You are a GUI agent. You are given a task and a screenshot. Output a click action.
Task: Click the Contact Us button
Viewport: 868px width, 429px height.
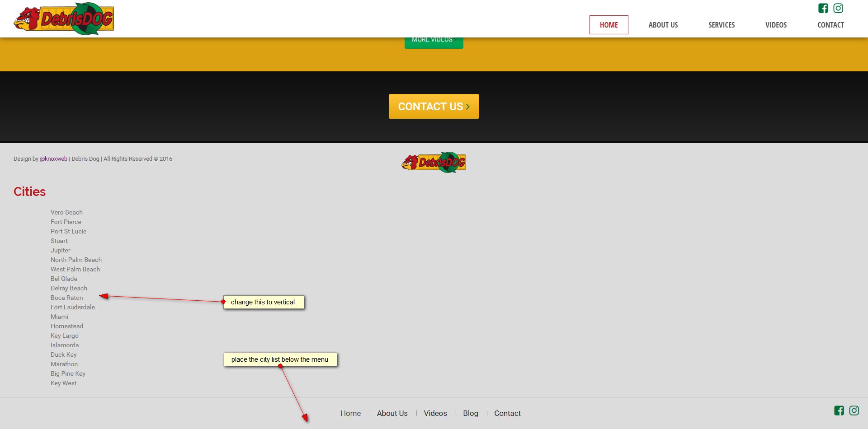(x=434, y=107)
